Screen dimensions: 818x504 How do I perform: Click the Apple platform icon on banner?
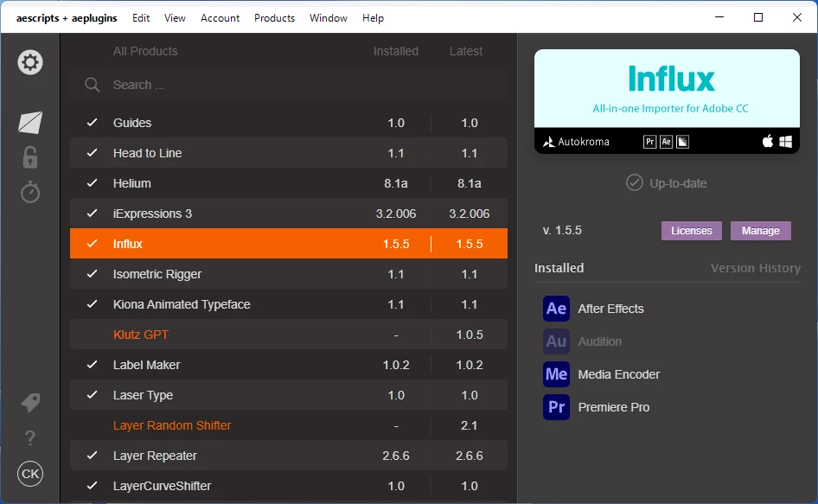pos(767,141)
